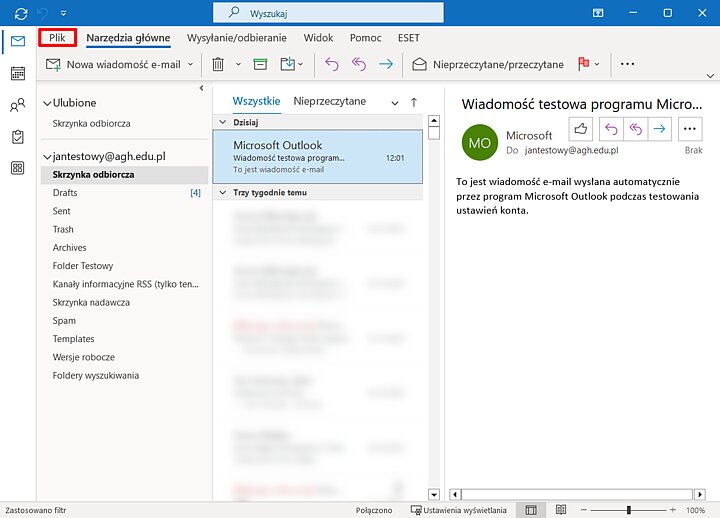Click the Move to folder icon
Screen dimensions: 720x518
pos(288,64)
